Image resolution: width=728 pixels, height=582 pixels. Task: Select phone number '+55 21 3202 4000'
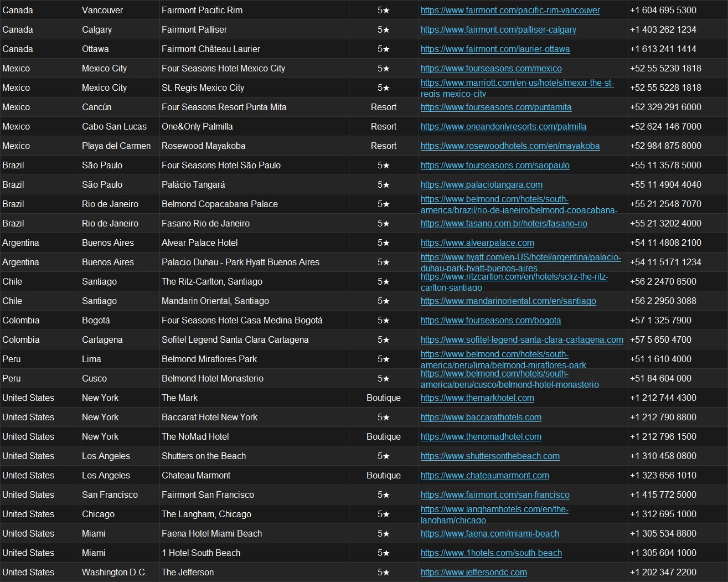pos(665,223)
